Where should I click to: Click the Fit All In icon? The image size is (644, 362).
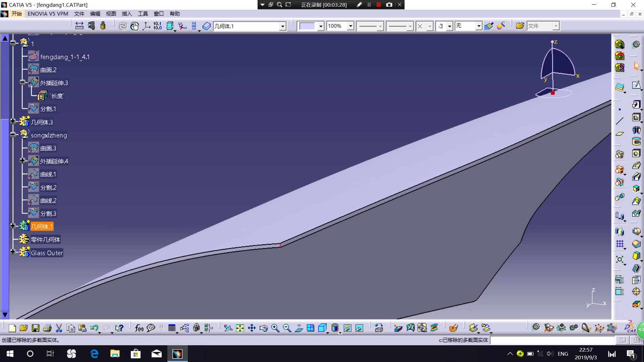pyautogui.click(x=240, y=328)
